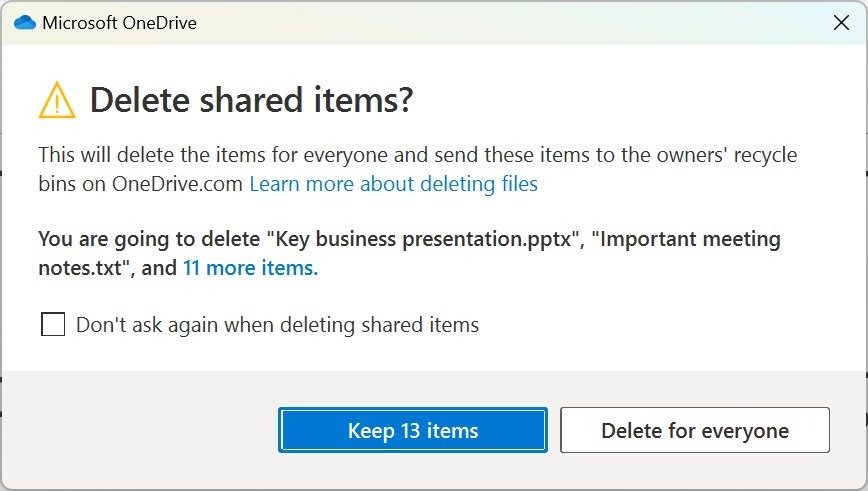Click the yellow warning triangle icon
Viewport: 868px width, 491px height.
point(57,100)
